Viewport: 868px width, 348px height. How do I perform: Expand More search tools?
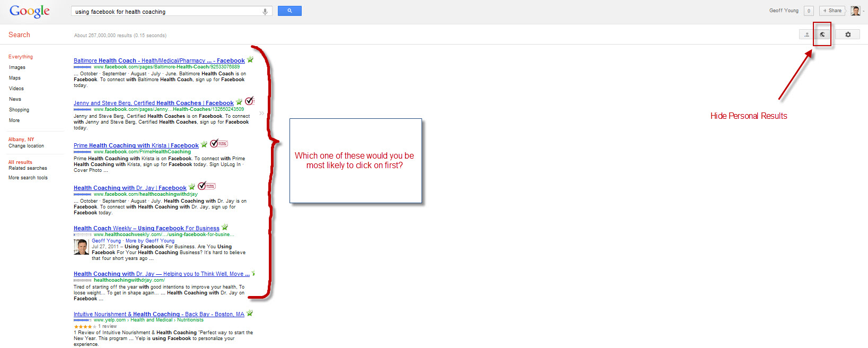tap(28, 178)
